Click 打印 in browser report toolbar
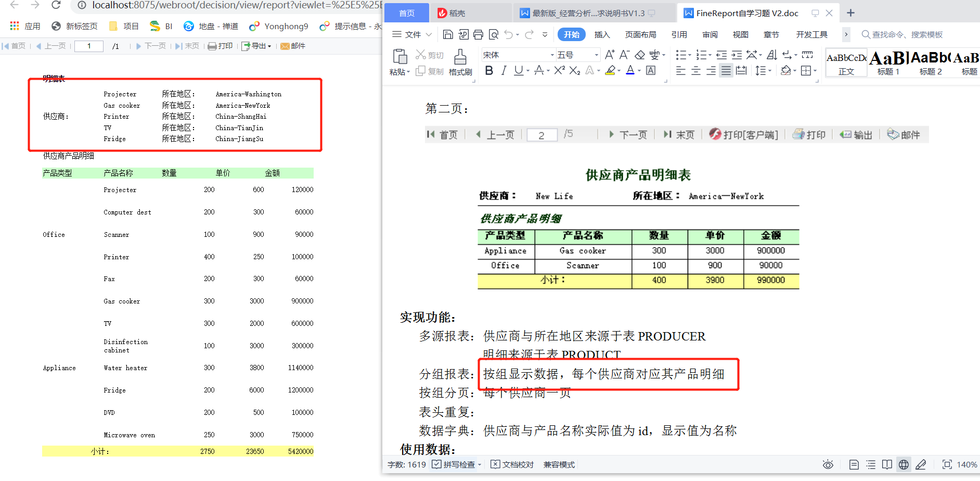980x481 pixels. tap(220, 46)
